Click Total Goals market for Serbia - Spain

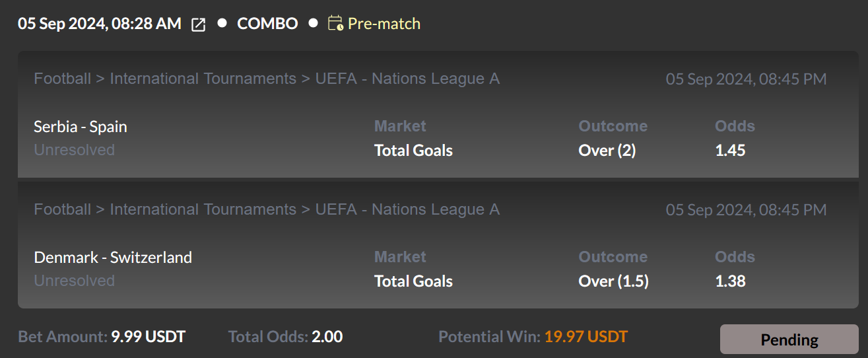click(413, 151)
